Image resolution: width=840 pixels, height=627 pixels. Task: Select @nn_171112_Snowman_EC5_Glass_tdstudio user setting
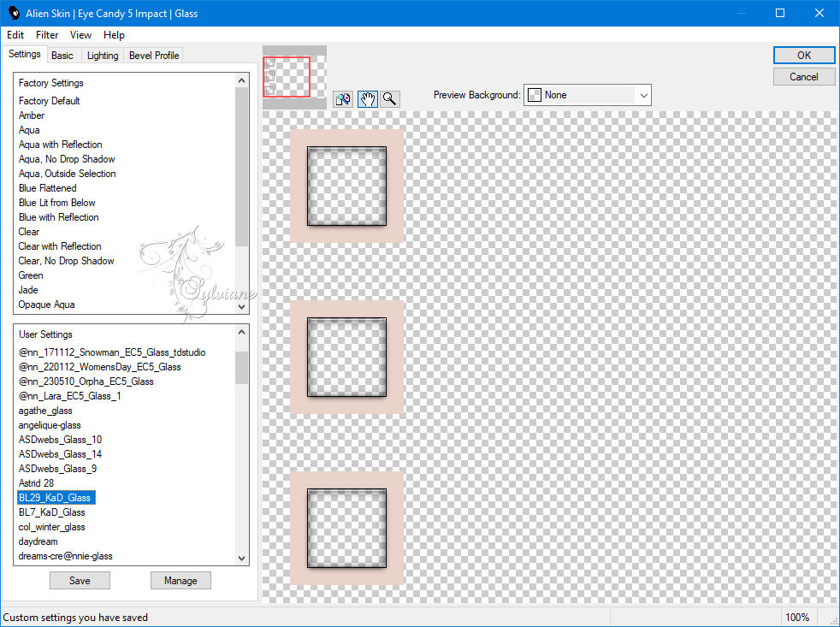pyautogui.click(x=112, y=352)
